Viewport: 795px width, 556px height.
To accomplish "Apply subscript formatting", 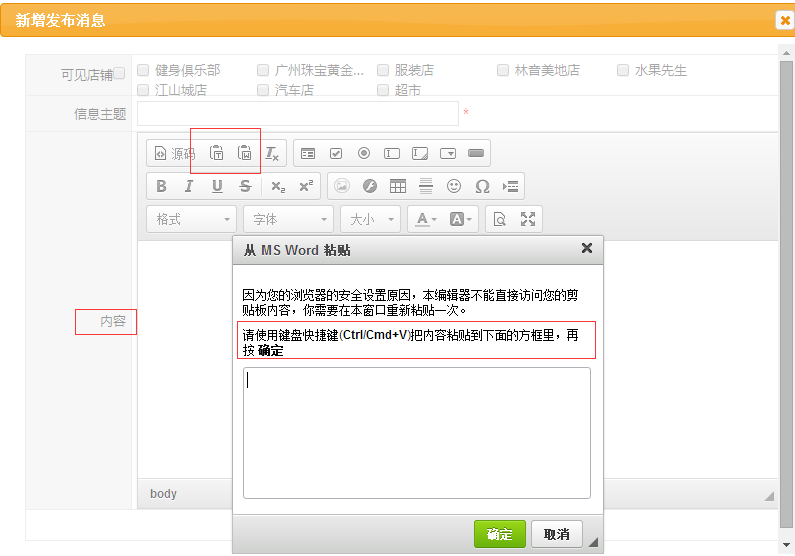I will point(278,186).
